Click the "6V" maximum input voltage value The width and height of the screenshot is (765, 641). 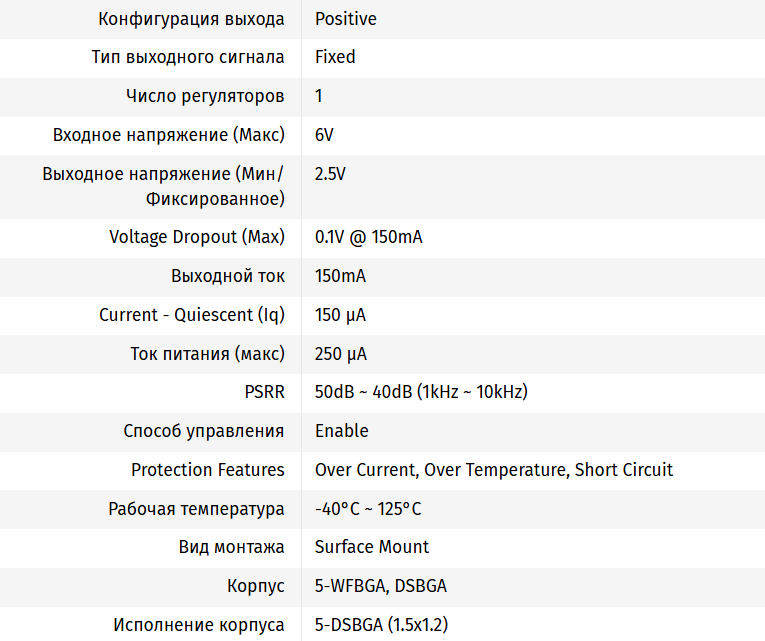tap(324, 134)
